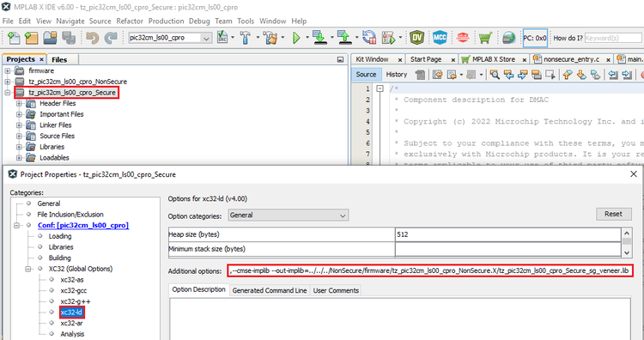
Task: Click the New File toolbar icon
Action: pos(14,38)
